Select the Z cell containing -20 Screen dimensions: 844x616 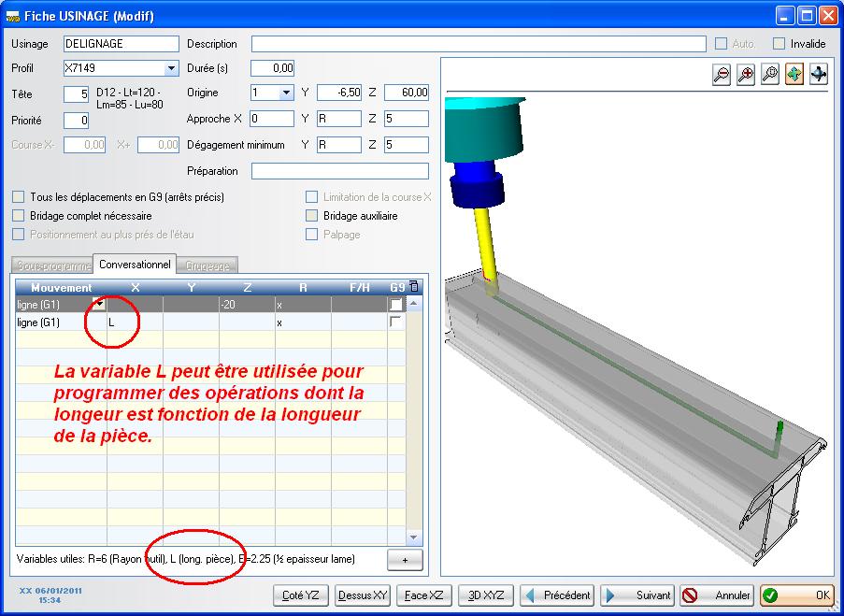[x=247, y=305]
